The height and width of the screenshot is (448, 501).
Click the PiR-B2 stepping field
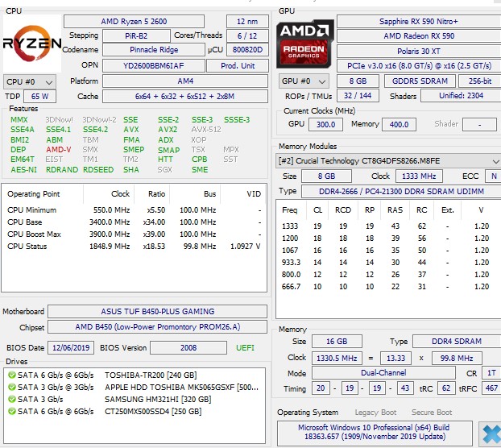click(136, 35)
